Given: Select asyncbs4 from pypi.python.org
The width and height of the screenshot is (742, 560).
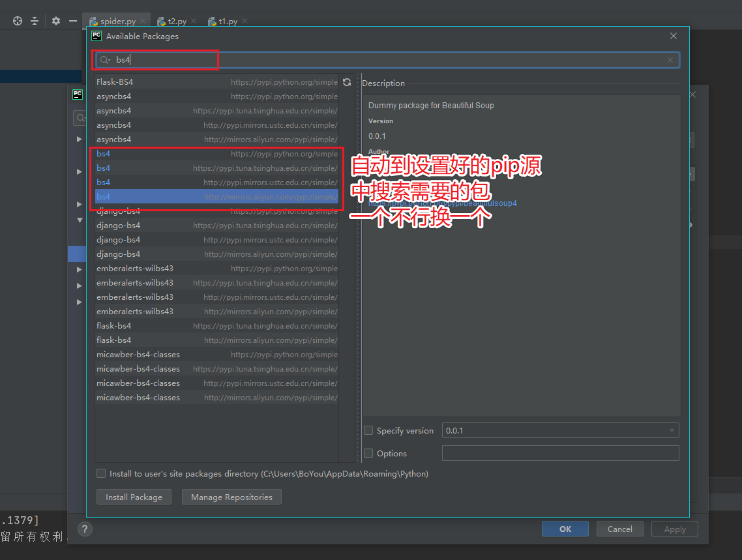Looking at the screenshot, I should 216,96.
